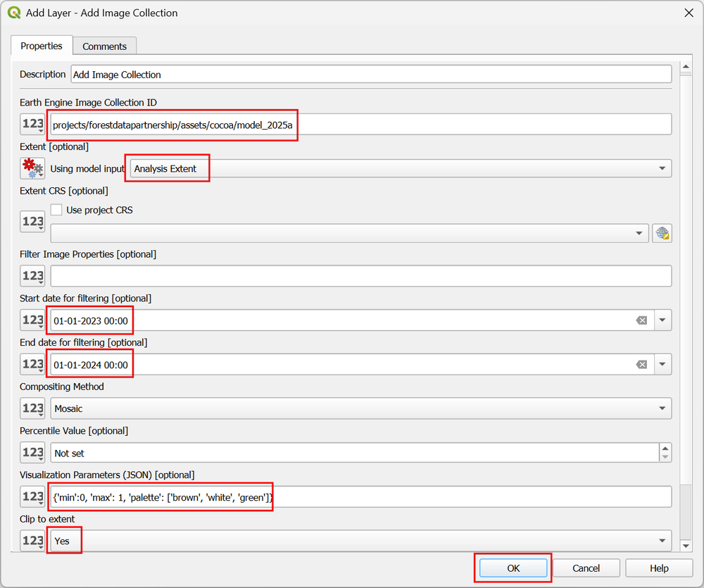The image size is (704, 588).
Task: Click the 123 icon beside Clip to extent
Action: pyautogui.click(x=32, y=540)
